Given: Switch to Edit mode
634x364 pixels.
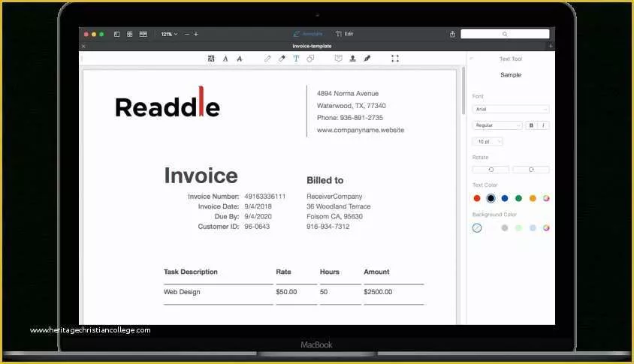Looking at the screenshot, I should coord(345,34).
